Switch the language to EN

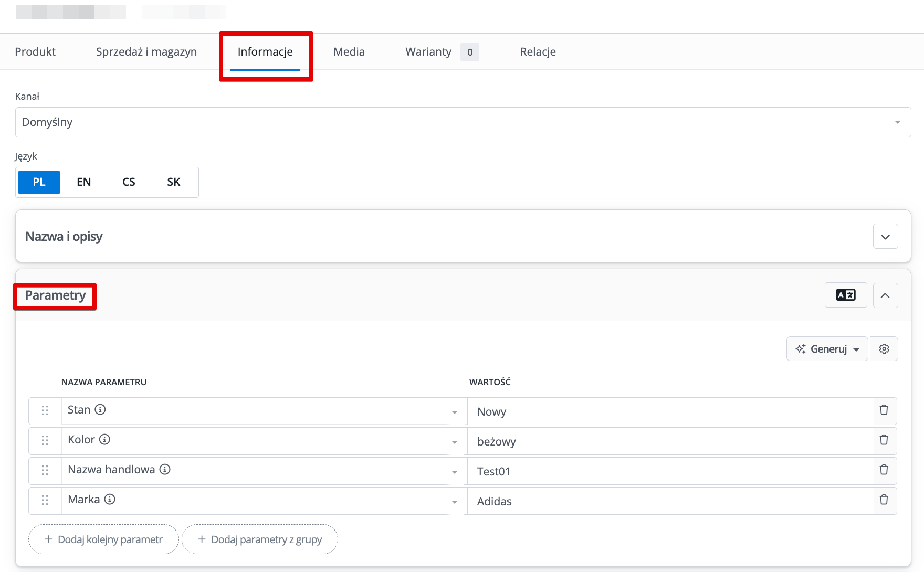(x=83, y=182)
